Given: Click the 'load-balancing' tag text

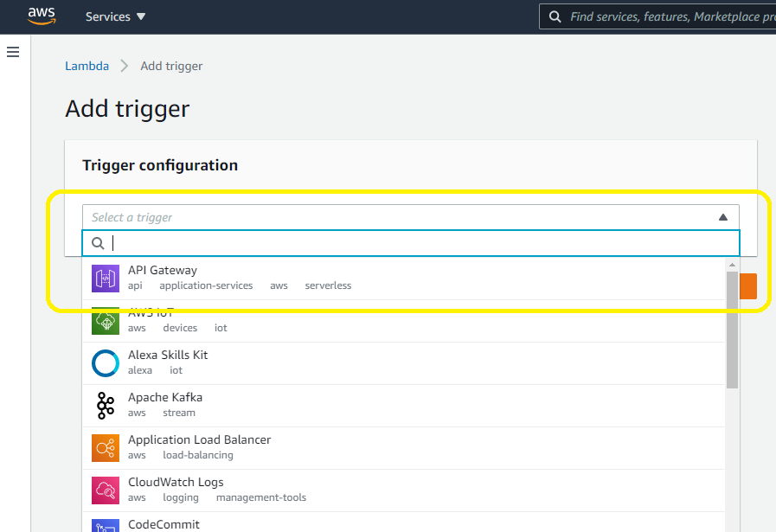Looking at the screenshot, I should click(x=198, y=455).
